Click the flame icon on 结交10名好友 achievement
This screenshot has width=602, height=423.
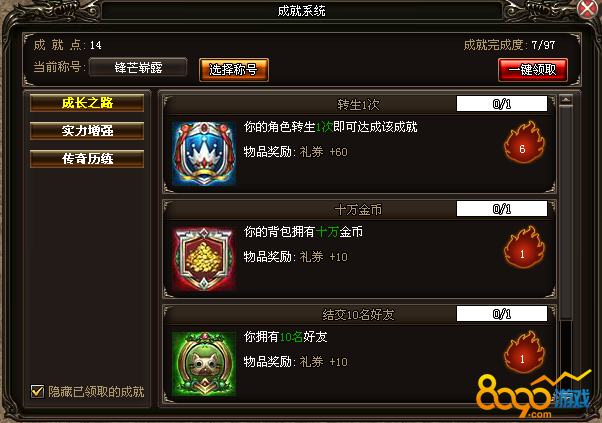524,352
